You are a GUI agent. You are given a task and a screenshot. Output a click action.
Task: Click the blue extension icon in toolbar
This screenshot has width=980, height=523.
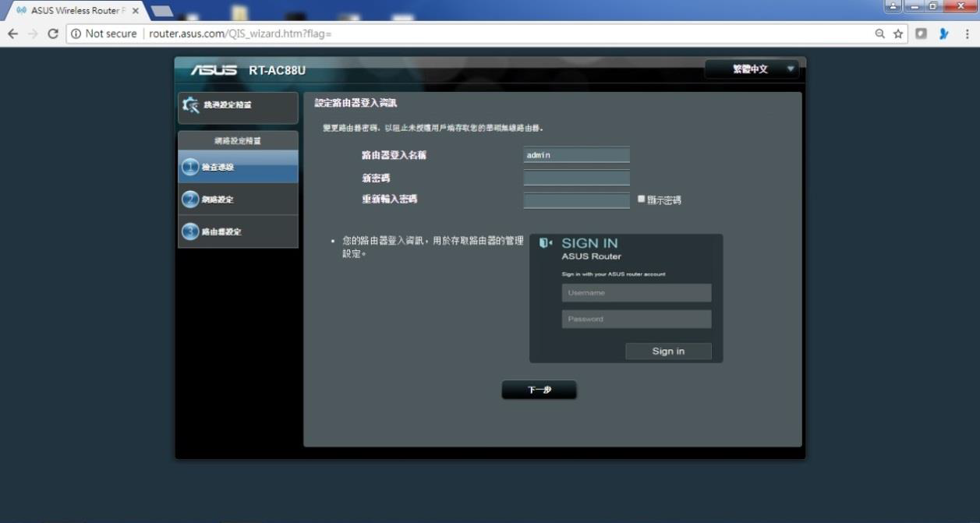pos(943,34)
